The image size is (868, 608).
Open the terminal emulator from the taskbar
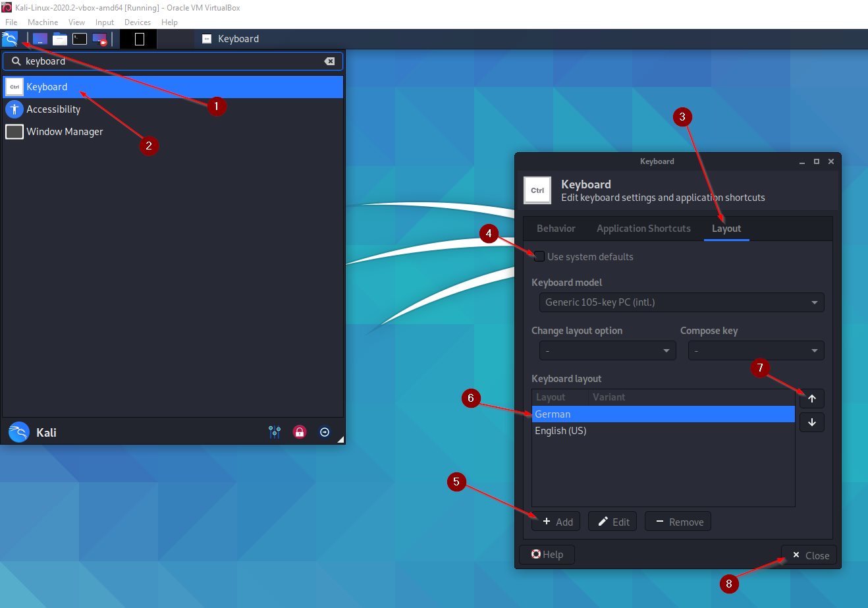80,39
